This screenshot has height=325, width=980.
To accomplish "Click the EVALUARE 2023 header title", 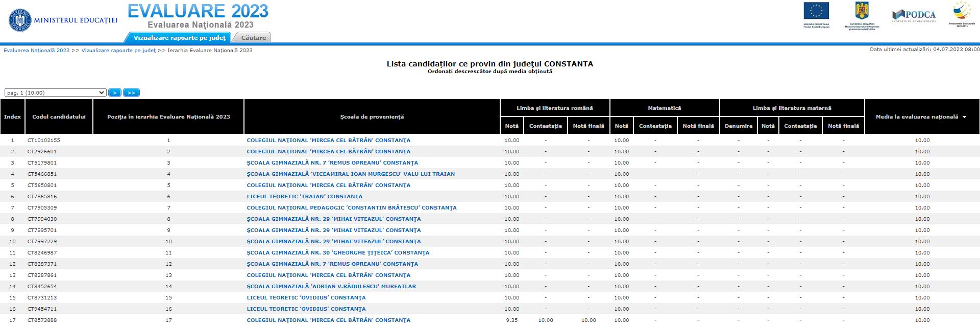I will [198, 11].
